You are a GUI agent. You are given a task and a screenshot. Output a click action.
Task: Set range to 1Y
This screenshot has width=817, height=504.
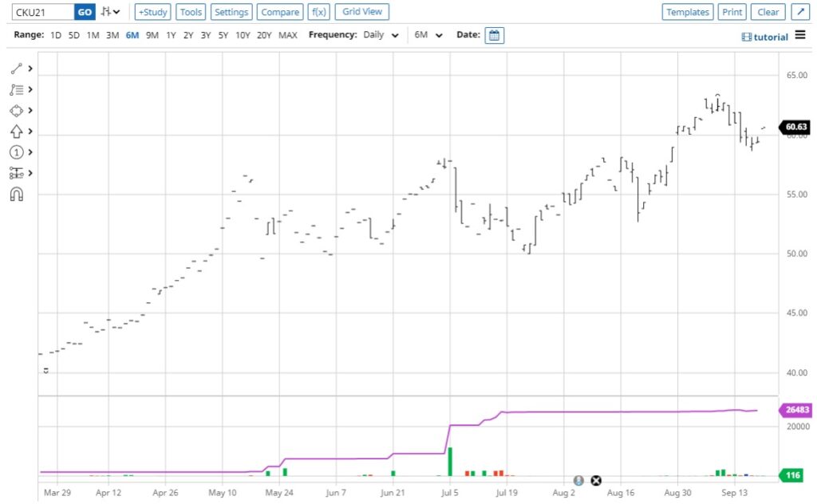click(171, 35)
